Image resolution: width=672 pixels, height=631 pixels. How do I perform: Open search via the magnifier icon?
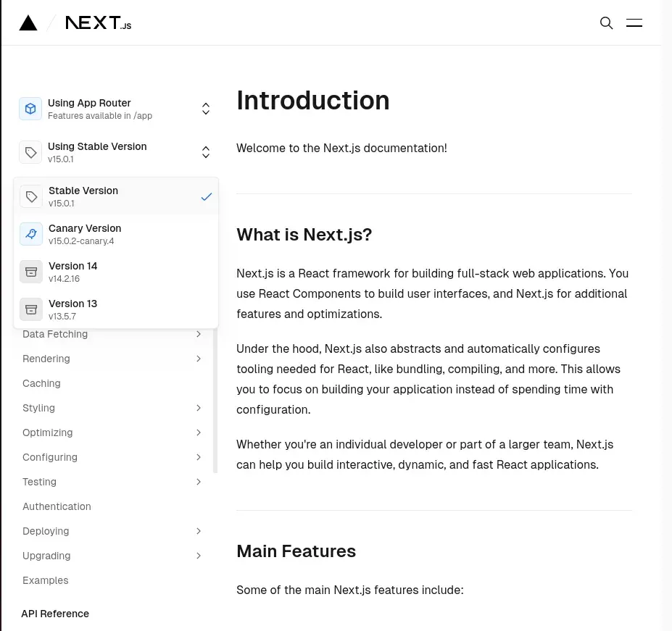click(606, 22)
